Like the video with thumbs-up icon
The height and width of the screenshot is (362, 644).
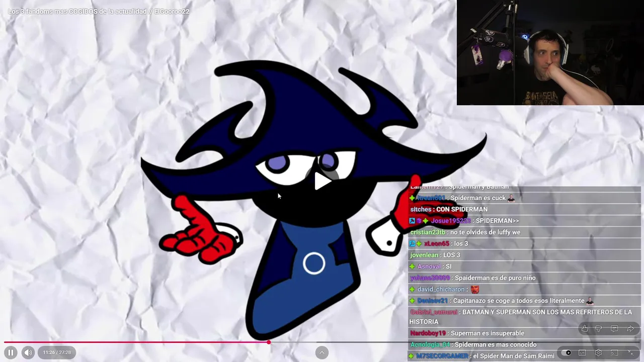pyautogui.click(x=585, y=329)
